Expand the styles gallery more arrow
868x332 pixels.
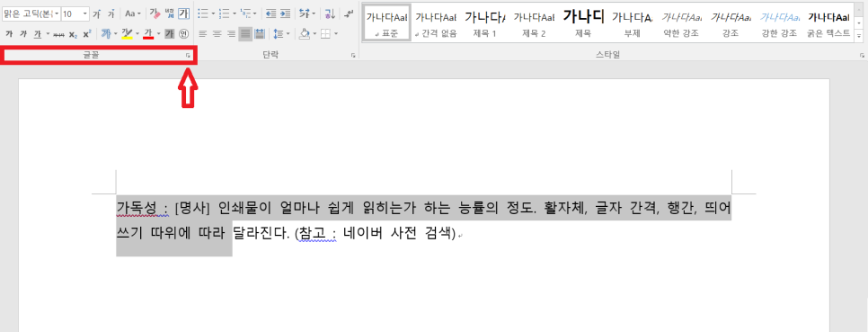tap(859, 35)
